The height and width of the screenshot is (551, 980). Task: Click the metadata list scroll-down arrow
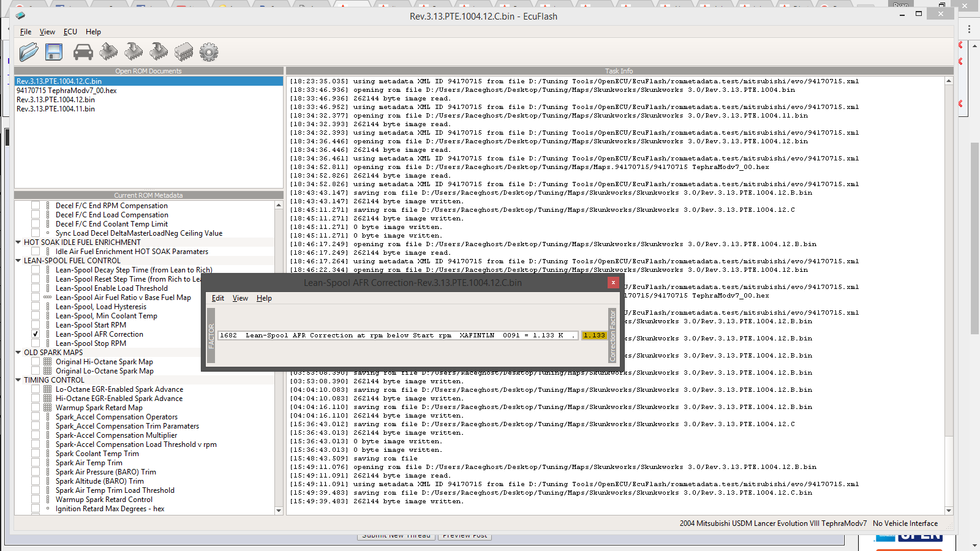click(x=279, y=510)
